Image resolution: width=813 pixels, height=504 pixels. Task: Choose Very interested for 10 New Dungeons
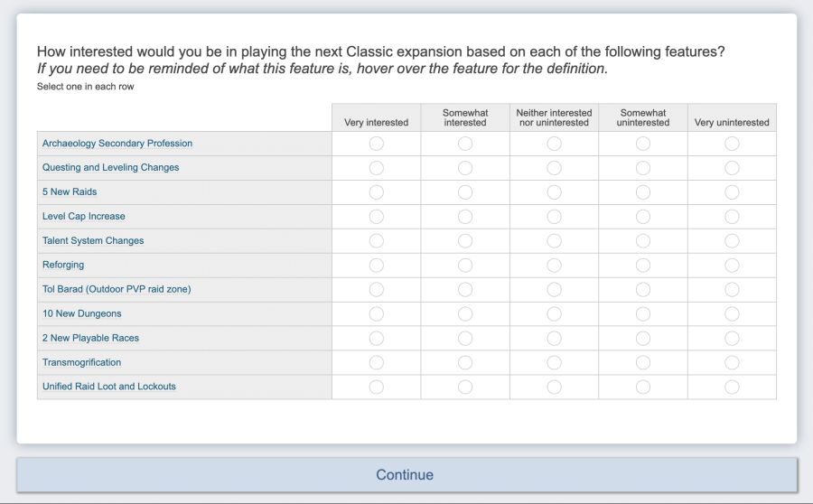click(376, 314)
